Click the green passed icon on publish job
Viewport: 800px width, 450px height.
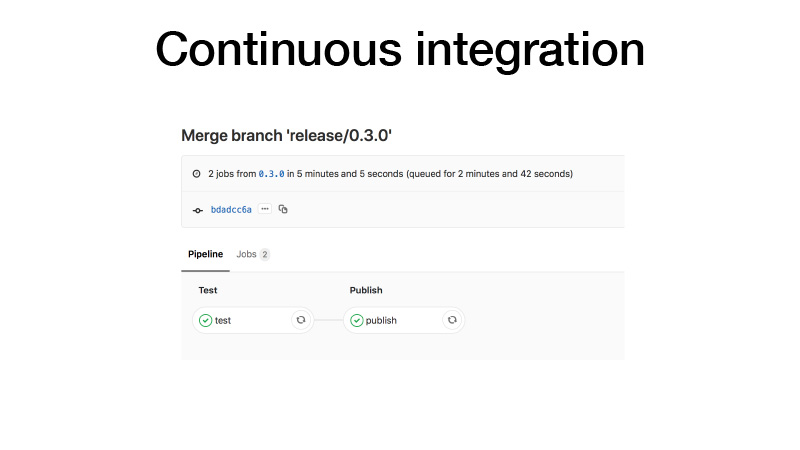357,320
